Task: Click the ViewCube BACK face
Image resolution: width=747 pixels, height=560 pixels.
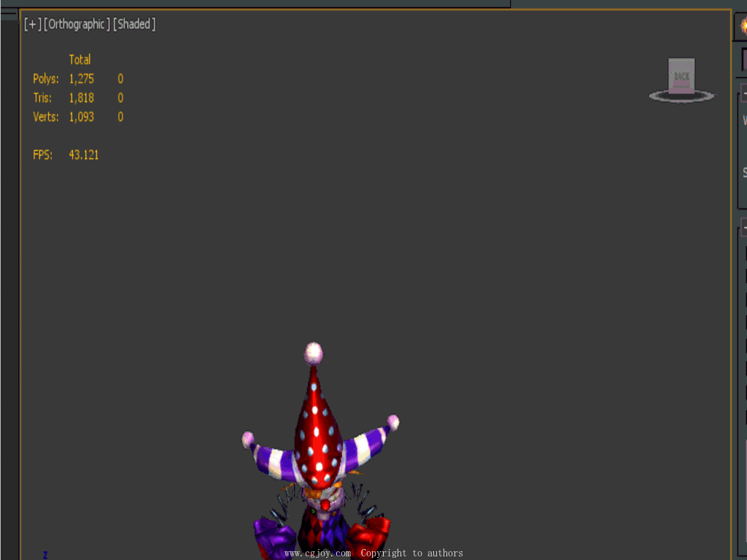Action: pyautogui.click(x=681, y=76)
